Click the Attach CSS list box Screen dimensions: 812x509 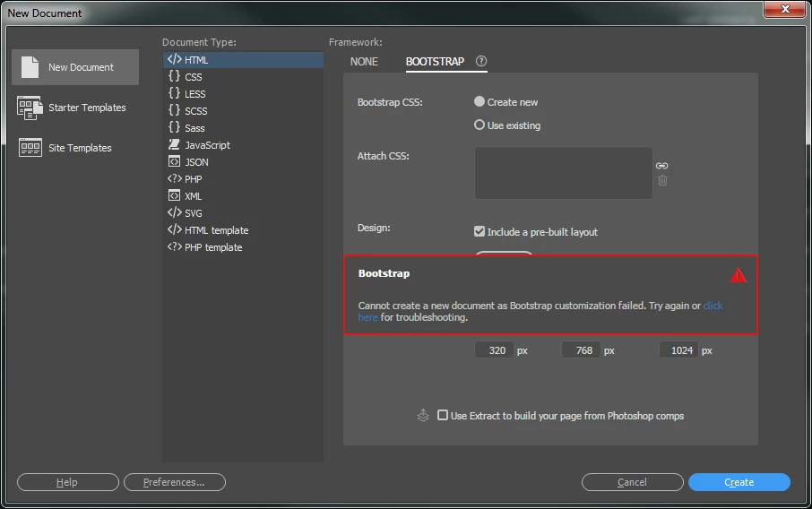tap(564, 173)
